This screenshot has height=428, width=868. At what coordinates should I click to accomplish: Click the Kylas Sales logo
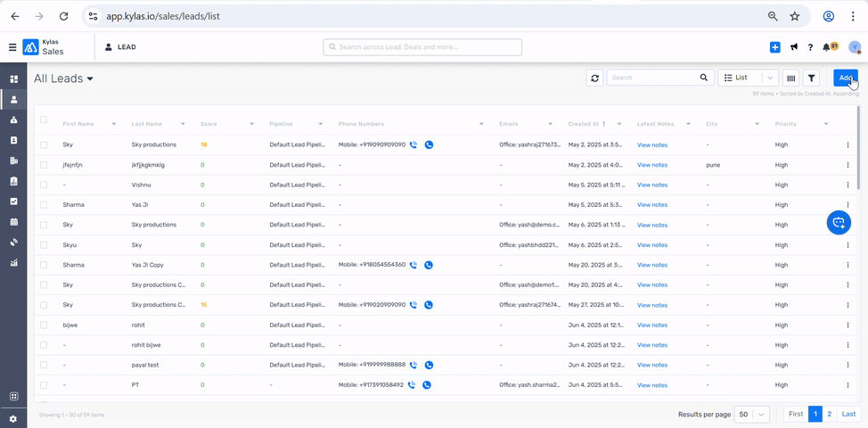pyautogui.click(x=43, y=47)
